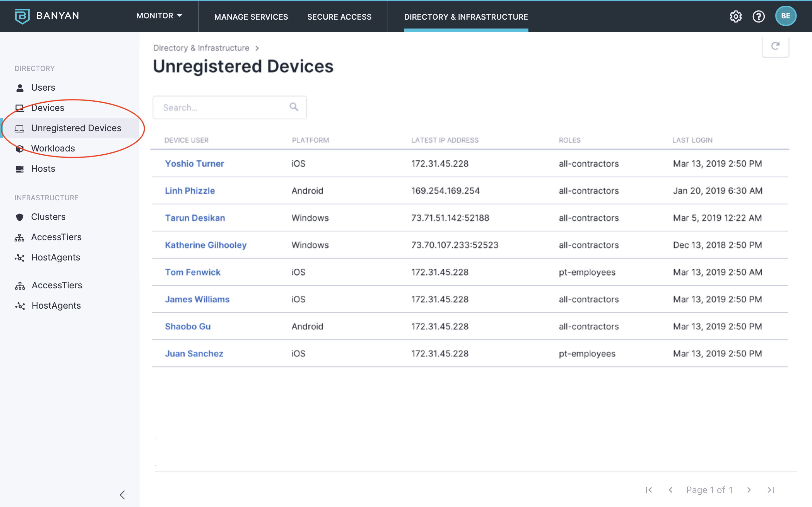Open Yoshio Turner's device details

pyautogui.click(x=194, y=164)
